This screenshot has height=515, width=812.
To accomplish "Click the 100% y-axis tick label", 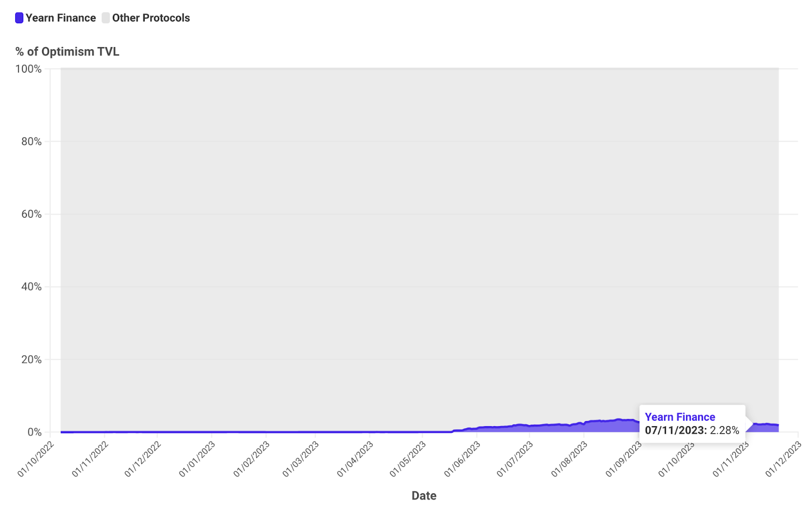I will (28, 69).
